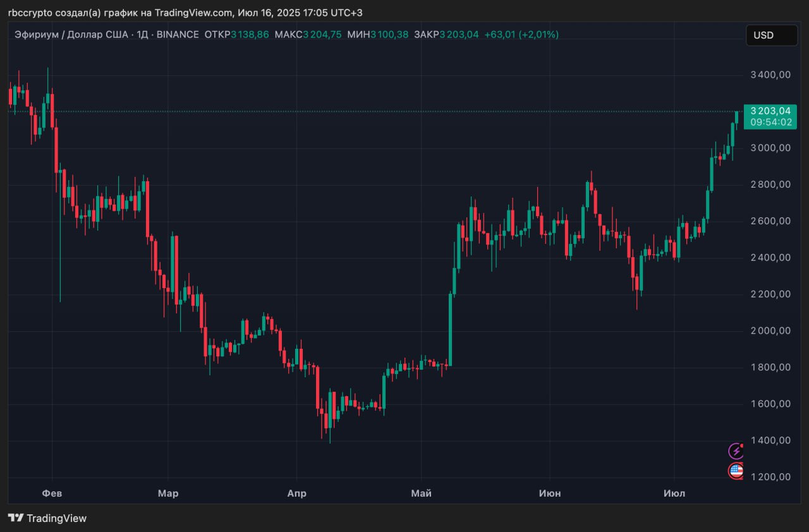The width and height of the screenshot is (809, 532).
Task: Click the 2 400,00 price axis label
Action: pyautogui.click(x=770, y=258)
